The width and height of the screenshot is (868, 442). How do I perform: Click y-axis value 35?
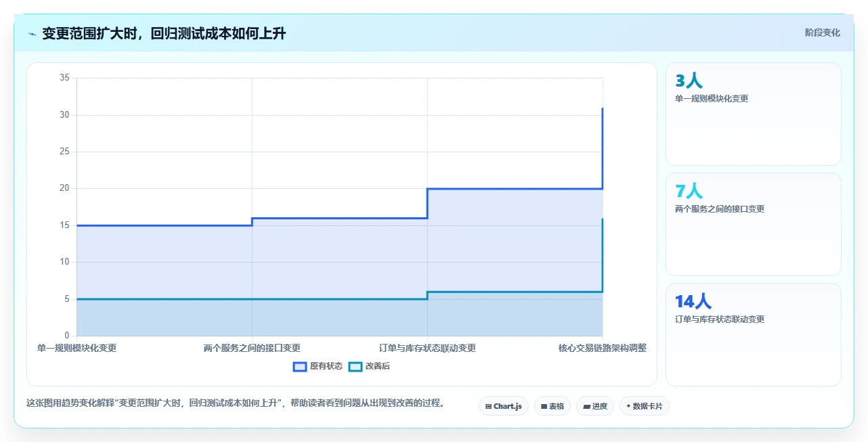pos(64,78)
